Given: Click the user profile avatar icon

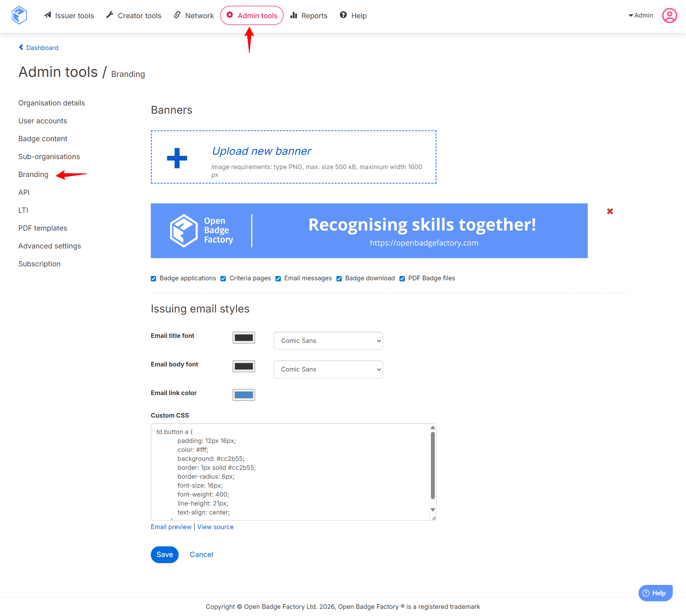Looking at the screenshot, I should 669,15.
